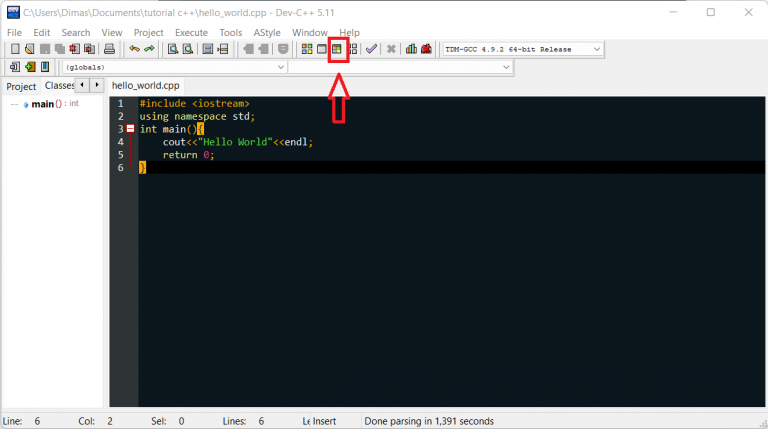Open the Search menu
Viewport: 768px width, 429px height.
tap(75, 32)
